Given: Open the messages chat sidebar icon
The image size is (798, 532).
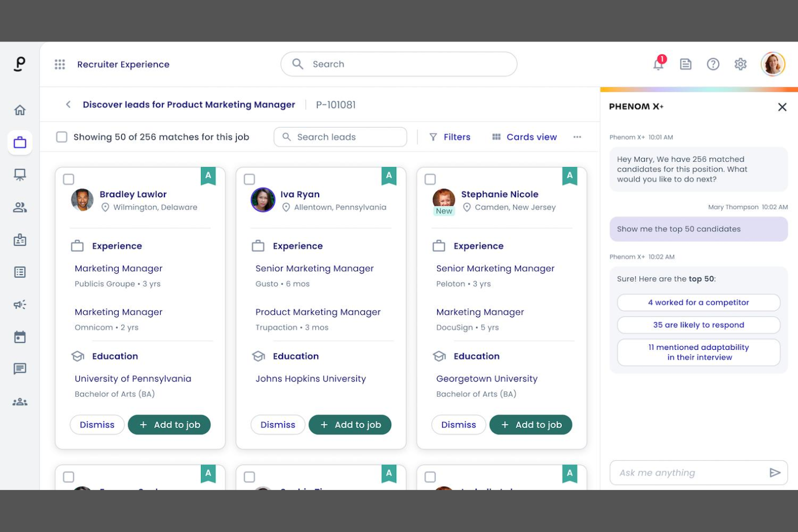Looking at the screenshot, I should click(20, 369).
